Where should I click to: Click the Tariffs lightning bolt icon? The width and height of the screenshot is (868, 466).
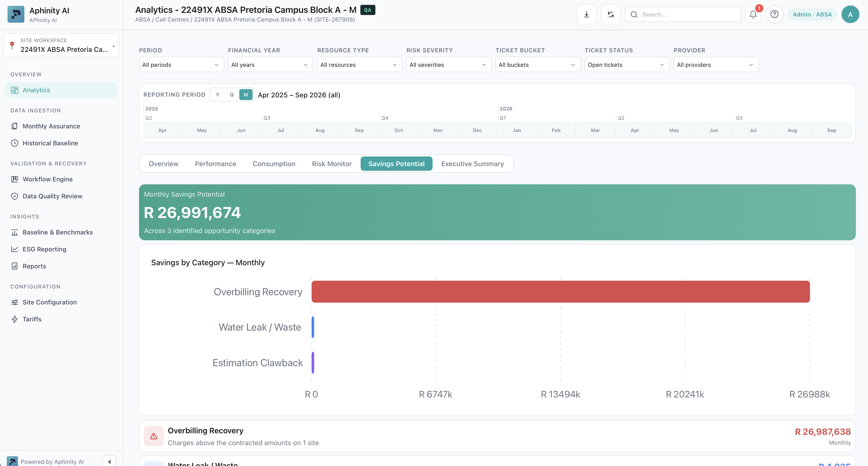tap(15, 319)
